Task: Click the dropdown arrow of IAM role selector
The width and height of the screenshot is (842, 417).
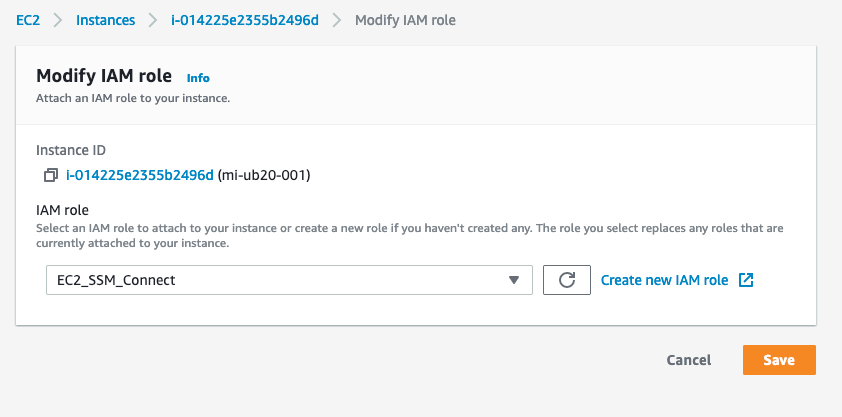Action: tap(514, 280)
